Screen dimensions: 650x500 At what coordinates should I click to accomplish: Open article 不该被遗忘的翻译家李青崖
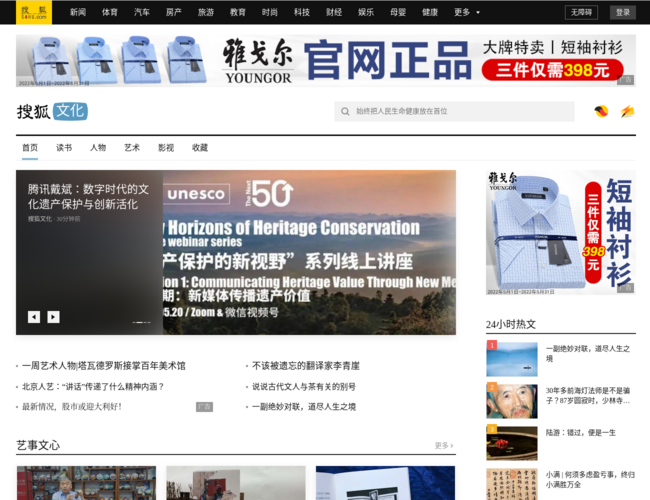(x=306, y=366)
